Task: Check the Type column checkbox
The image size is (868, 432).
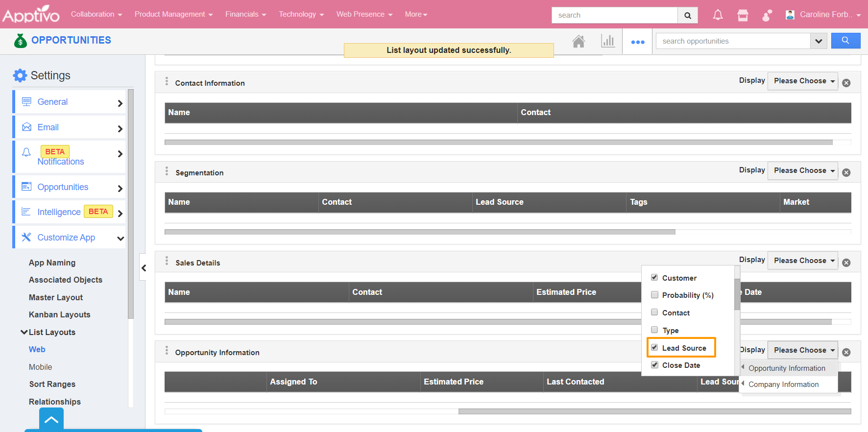Action: 654,330
